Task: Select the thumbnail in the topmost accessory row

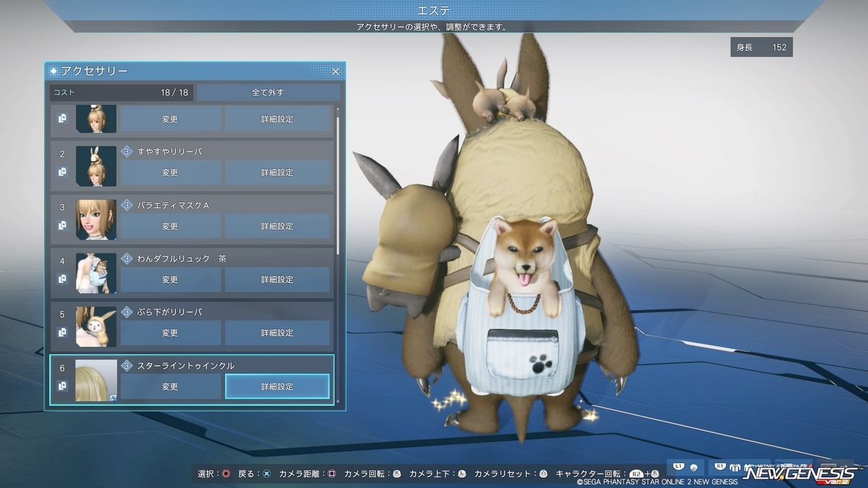Action: tap(96, 119)
